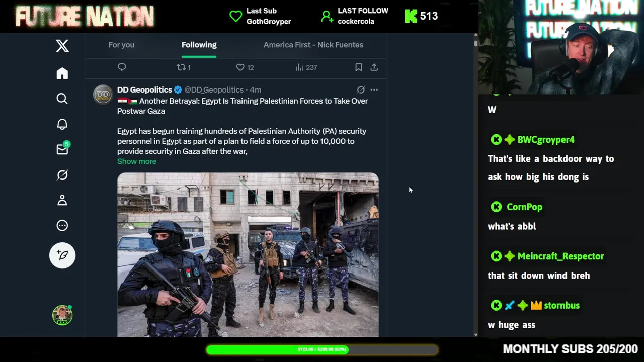The width and height of the screenshot is (644, 362).
Task: Click the GothGroyper last sub name
Action: pos(269,22)
